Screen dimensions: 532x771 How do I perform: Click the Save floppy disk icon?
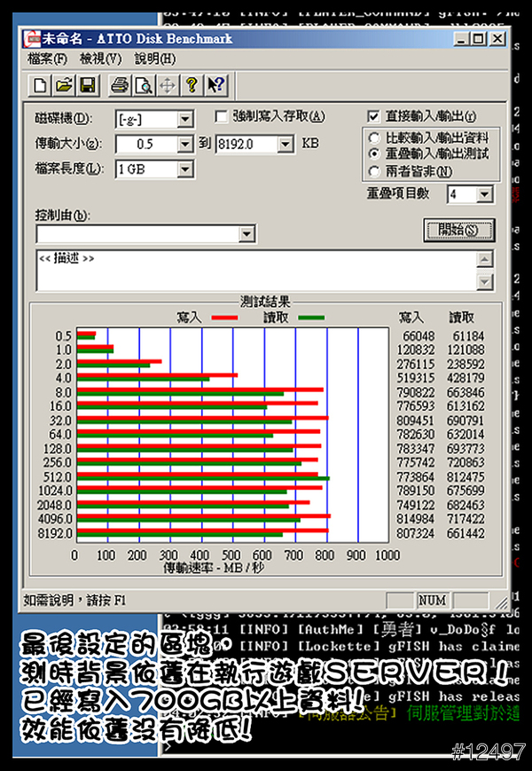click(88, 85)
